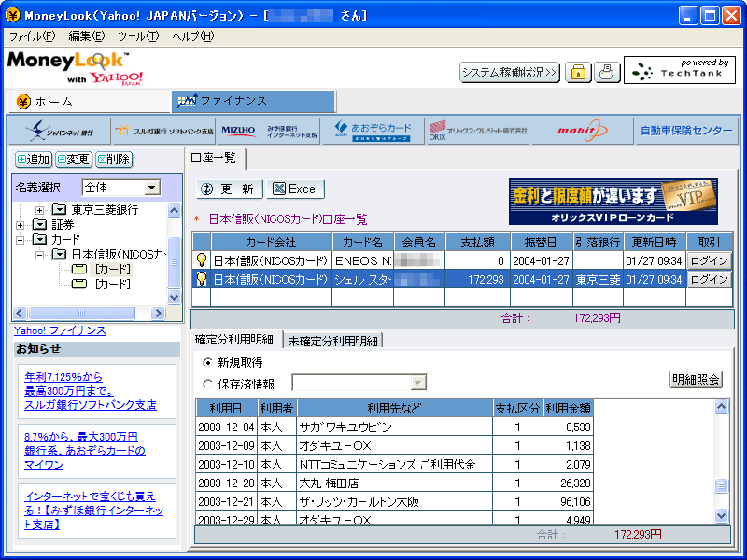Open インターネットで宝くじ みずほ銀行 link
Viewport: 747px width, 560px height.
pyautogui.click(x=94, y=511)
